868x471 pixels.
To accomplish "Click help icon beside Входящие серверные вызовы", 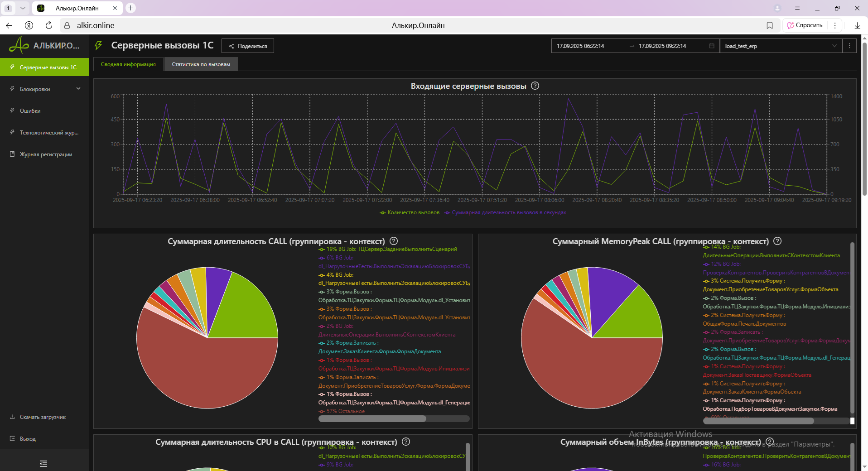I will pyautogui.click(x=535, y=86).
